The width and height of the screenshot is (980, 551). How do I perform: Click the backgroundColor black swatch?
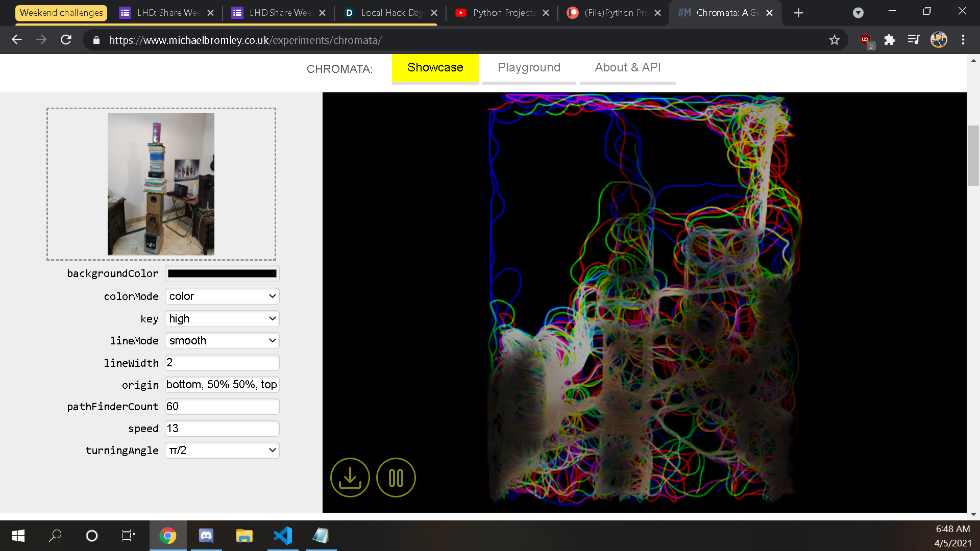click(222, 274)
